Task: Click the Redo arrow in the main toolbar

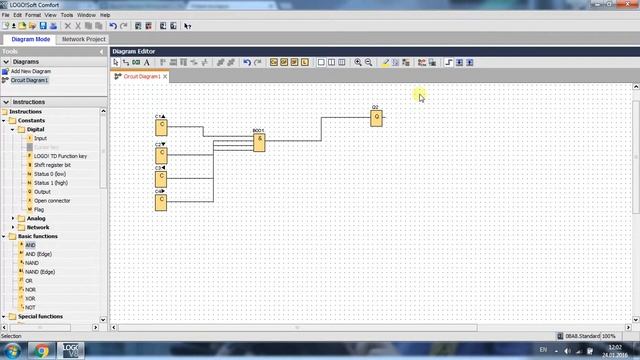Action: (124, 26)
